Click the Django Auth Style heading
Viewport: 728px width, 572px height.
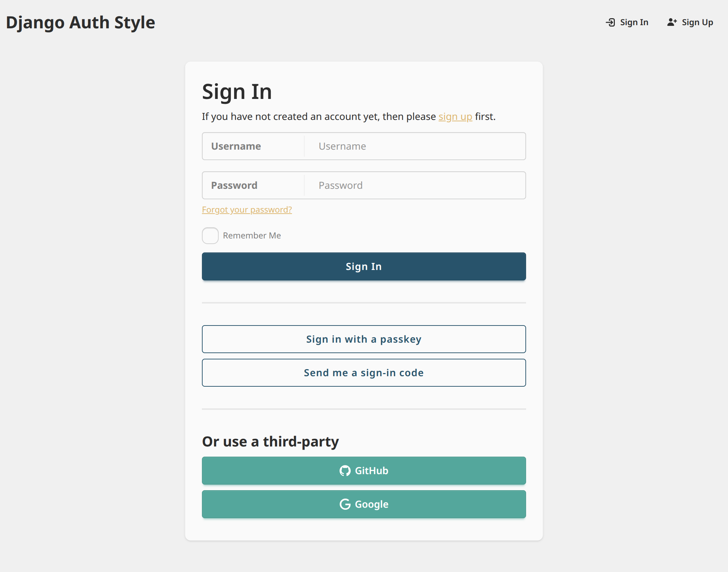point(80,22)
